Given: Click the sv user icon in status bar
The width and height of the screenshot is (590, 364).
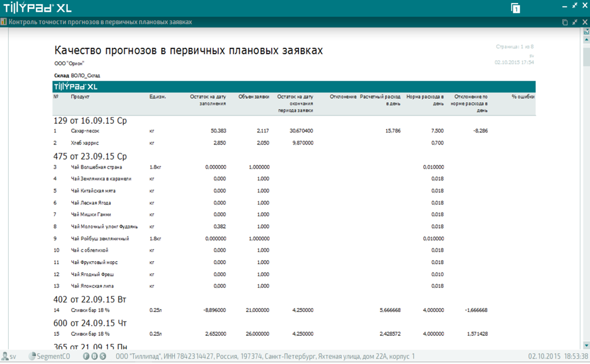Looking at the screenshot, I should [5, 356].
